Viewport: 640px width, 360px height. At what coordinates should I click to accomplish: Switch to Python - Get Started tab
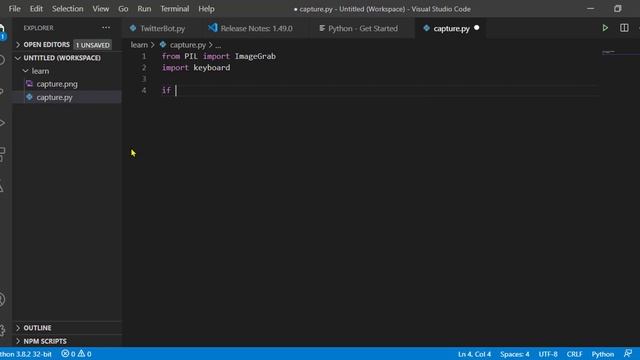pos(363,28)
